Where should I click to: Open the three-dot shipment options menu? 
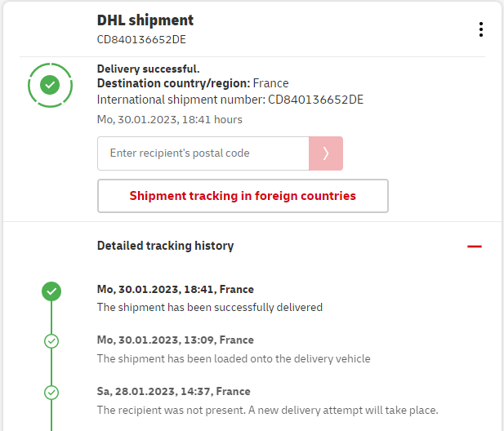(x=481, y=29)
